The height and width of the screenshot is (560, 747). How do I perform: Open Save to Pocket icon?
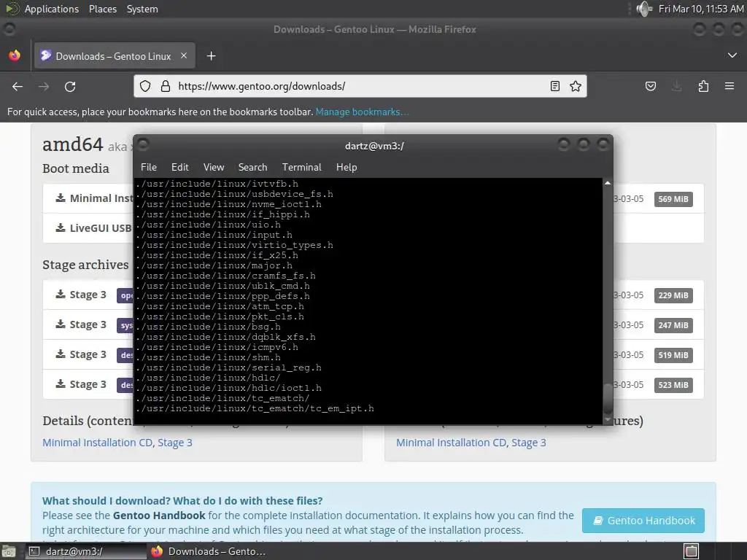[650, 86]
